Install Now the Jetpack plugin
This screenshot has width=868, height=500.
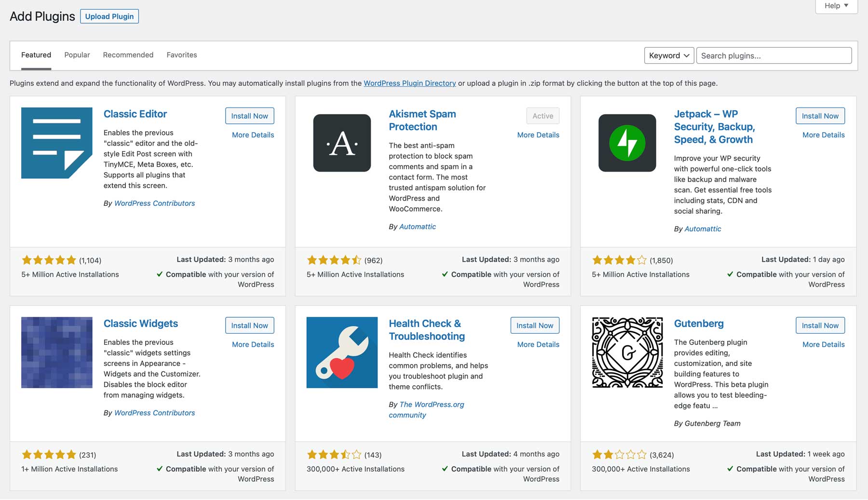[820, 116]
